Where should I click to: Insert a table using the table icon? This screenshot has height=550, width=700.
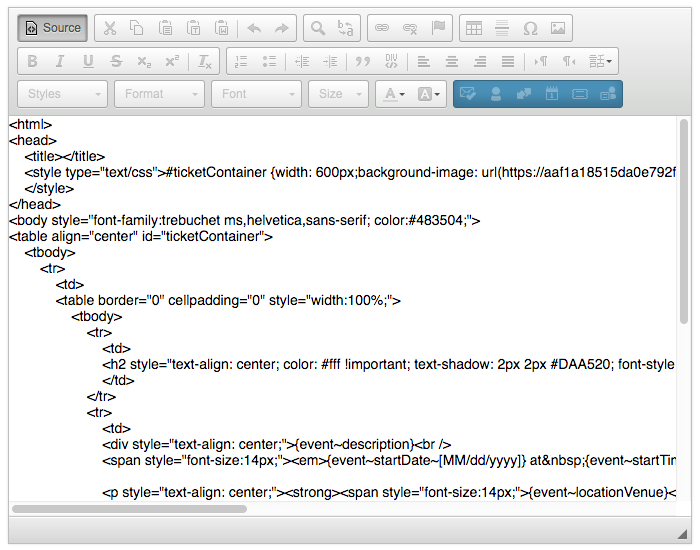pyautogui.click(x=474, y=28)
